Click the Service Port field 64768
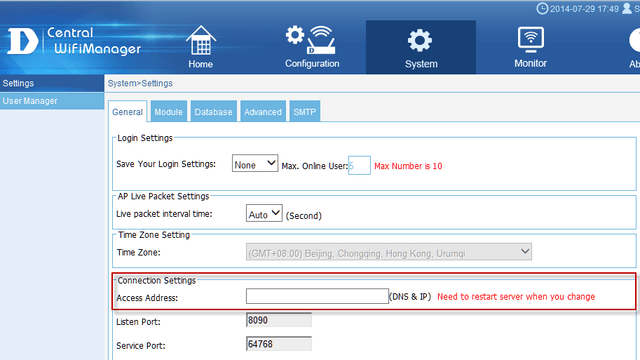Image resolution: width=640 pixels, height=360 pixels. point(279,344)
